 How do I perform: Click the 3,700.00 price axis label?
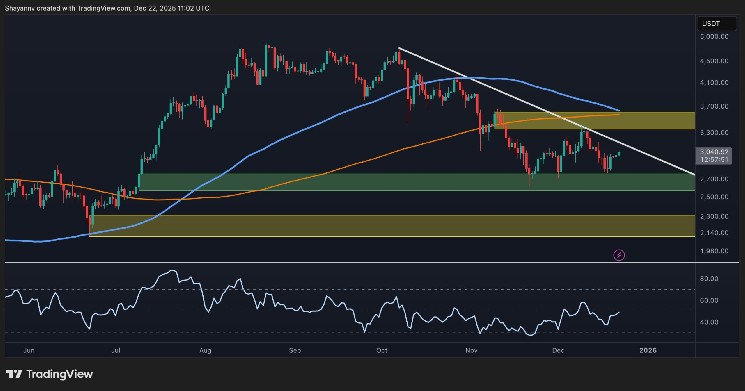[713, 107]
